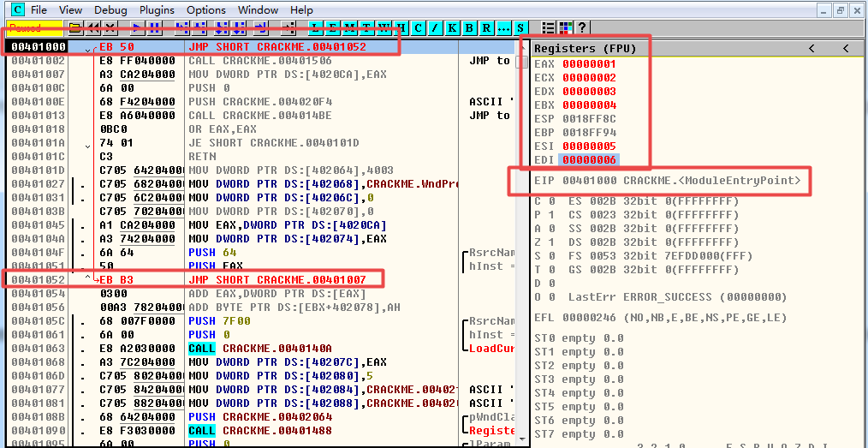The height and width of the screenshot is (448, 868).
Task: Open the Call stack via K icon
Action: click(452, 27)
